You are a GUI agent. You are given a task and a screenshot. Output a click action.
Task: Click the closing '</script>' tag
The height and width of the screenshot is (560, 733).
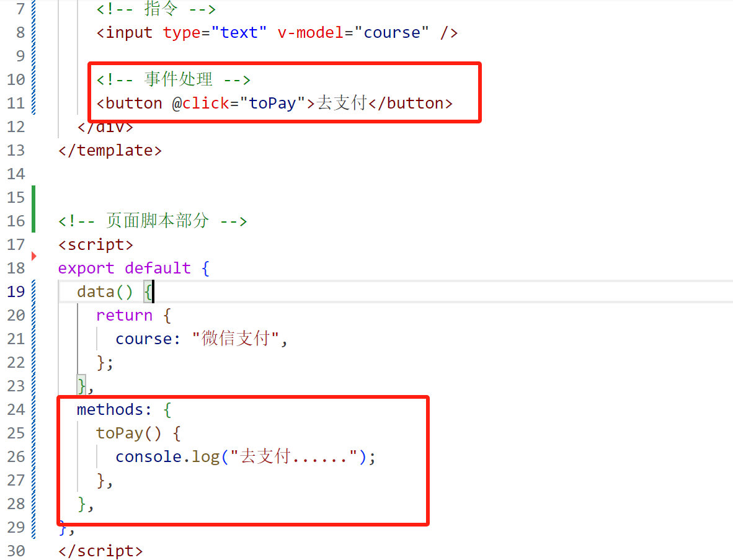[100, 551]
